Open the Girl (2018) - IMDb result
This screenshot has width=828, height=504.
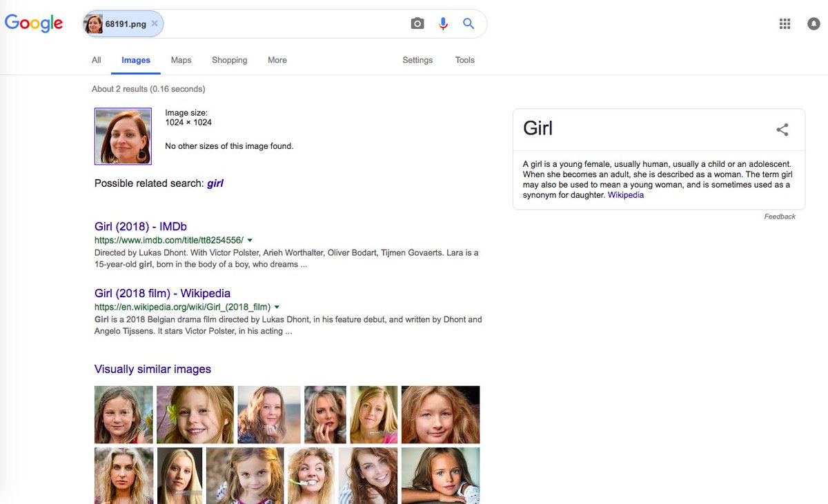(x=141, y=226)
